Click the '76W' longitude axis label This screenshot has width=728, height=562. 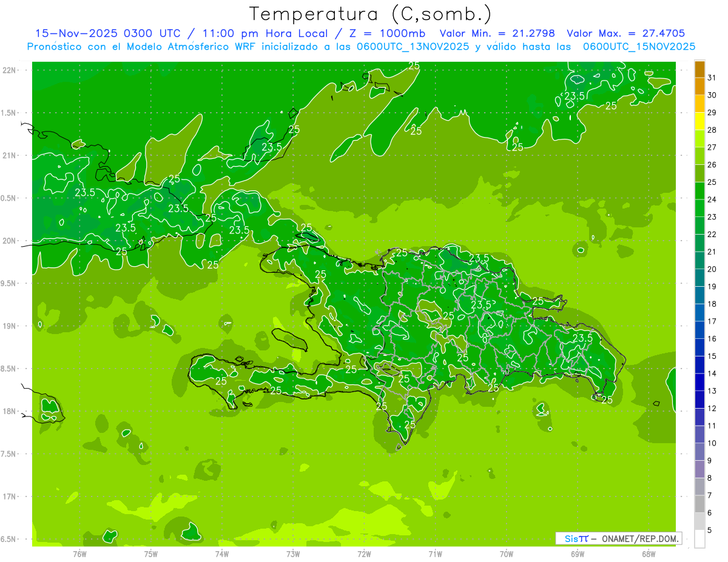point(79,554)
